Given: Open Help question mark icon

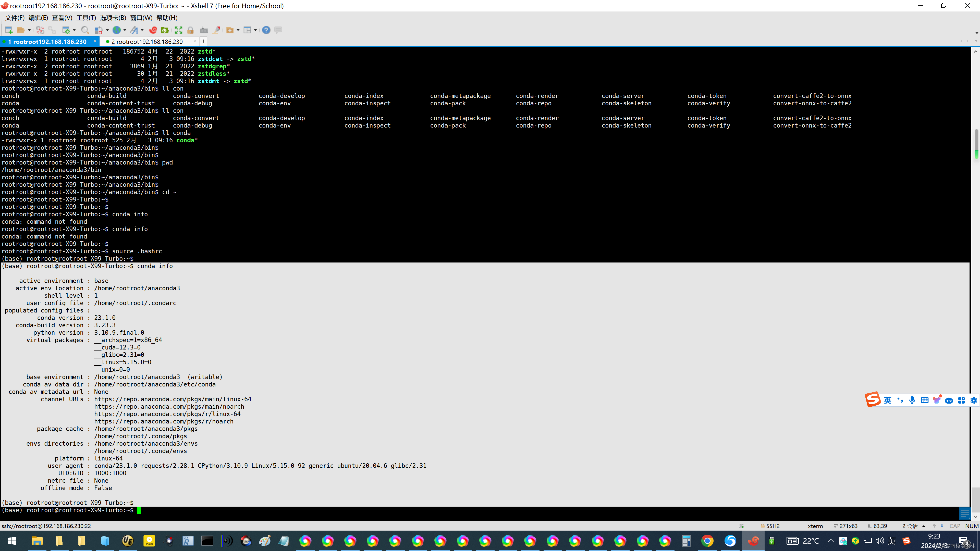Looking at the screenshot, I should tap(266, 30).
